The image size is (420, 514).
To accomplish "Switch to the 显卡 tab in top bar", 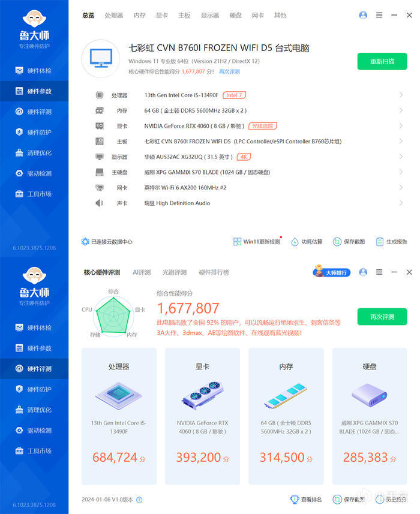I will [162, 16].
